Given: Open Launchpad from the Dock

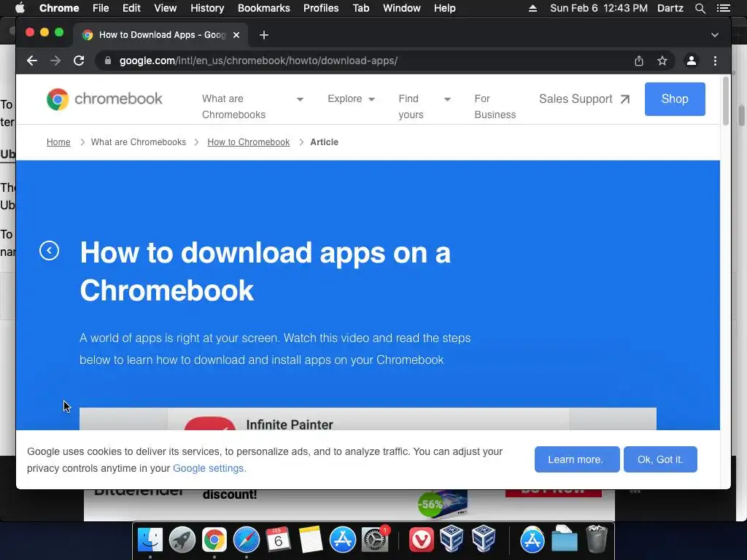Looking at the screenshot, I should tap(182, 540).
